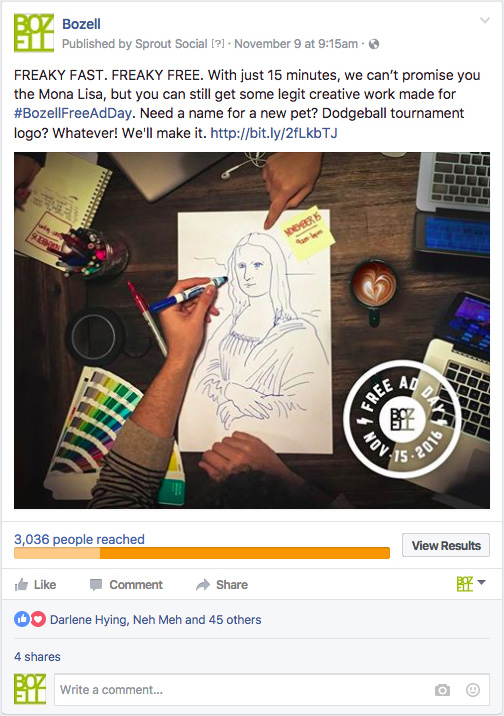The width and height of the screenshot is (504, 716).
Task: Follow the bit.ly/2fLkbTJ link
Action: click(274, 133)
